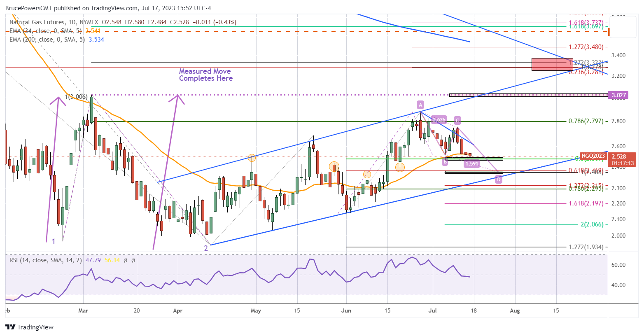Select the purple 'C' pattern point label
The height and width of the screenshot is (336, 644).
point(457,120)
